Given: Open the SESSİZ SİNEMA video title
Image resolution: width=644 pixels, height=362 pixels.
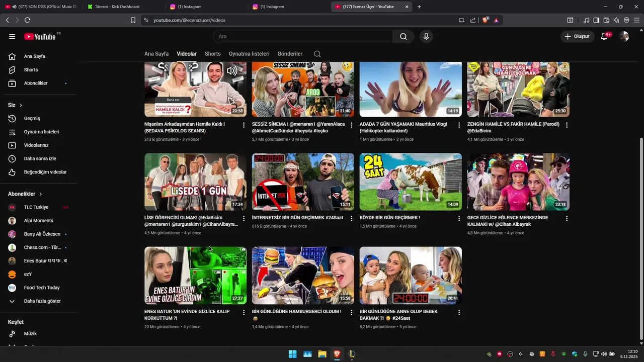Looking at the screenshot, I should coord(299,127).
